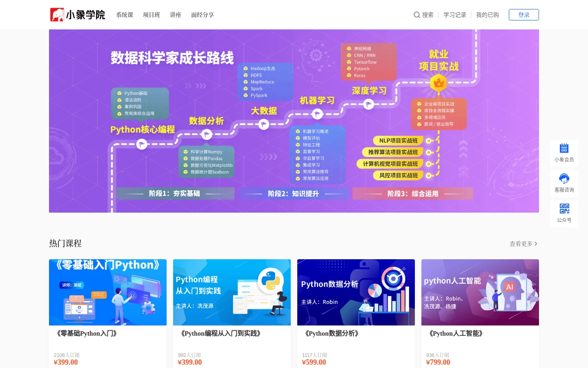Viewport: 588px width, 368px height.
Task: Click the 小象学院 elephant logo
Action: [x=78, y=15]
